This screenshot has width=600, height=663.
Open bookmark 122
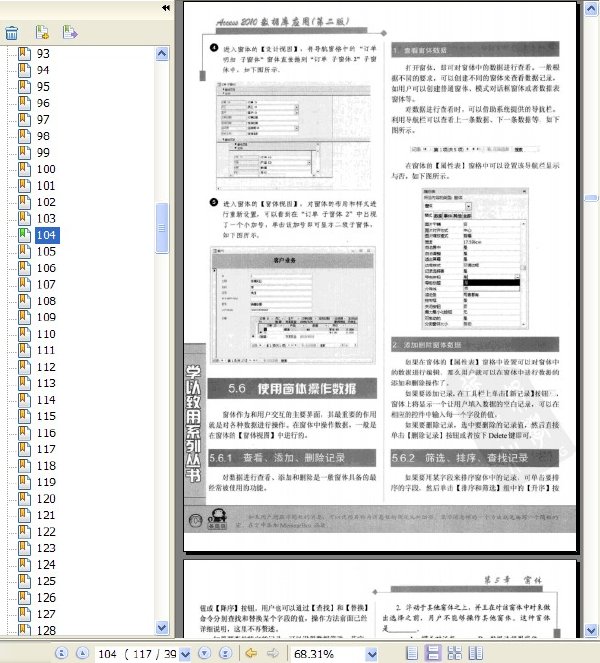(46, 532)
